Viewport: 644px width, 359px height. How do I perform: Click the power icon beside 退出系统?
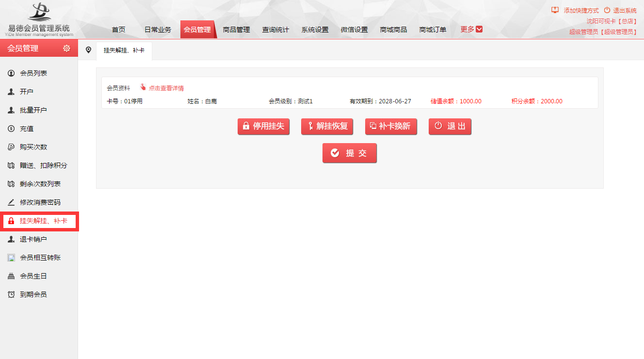[x=607, y=10]
